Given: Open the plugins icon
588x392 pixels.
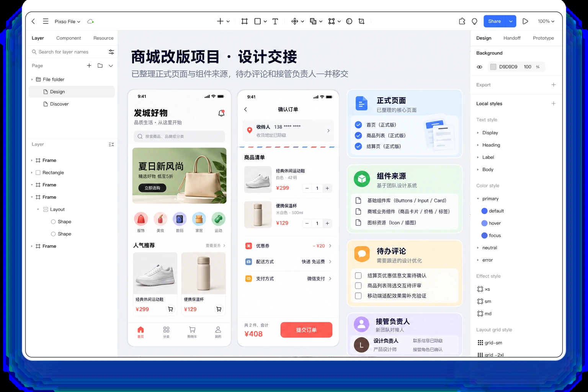Looking at the screenshot, I should click(462, 21).
